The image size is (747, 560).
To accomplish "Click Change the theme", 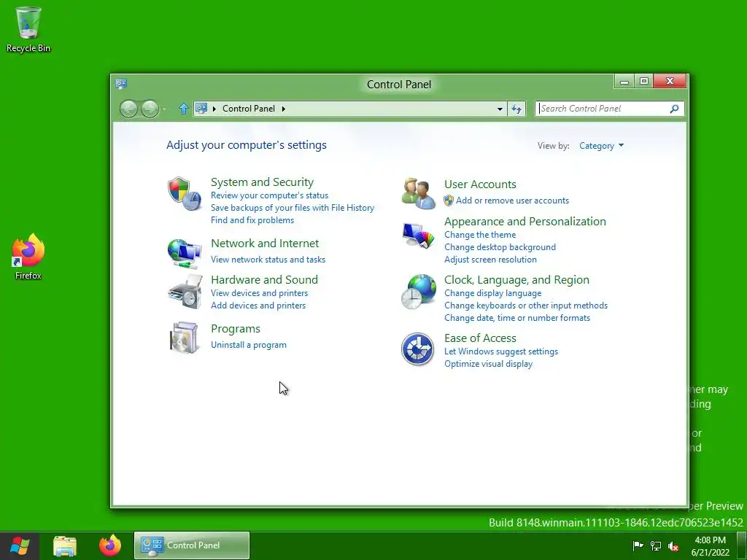I will point(480,235).
